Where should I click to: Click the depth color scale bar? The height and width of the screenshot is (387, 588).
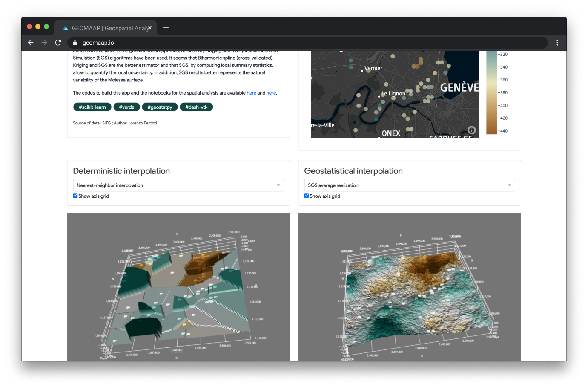point(491,92)
